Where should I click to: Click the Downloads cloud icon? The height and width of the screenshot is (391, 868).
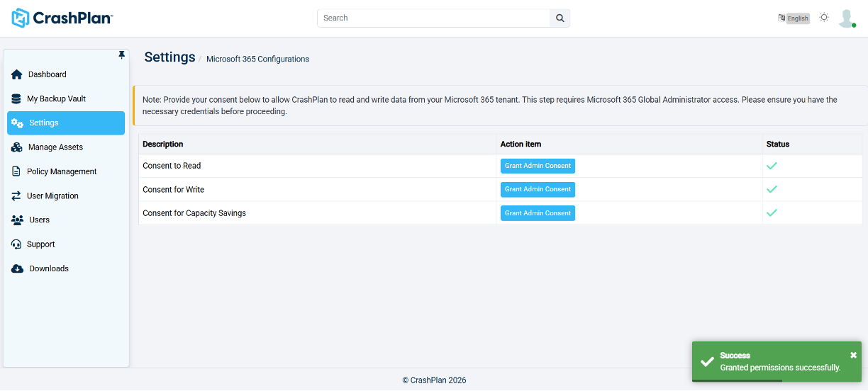click(18, 268)
